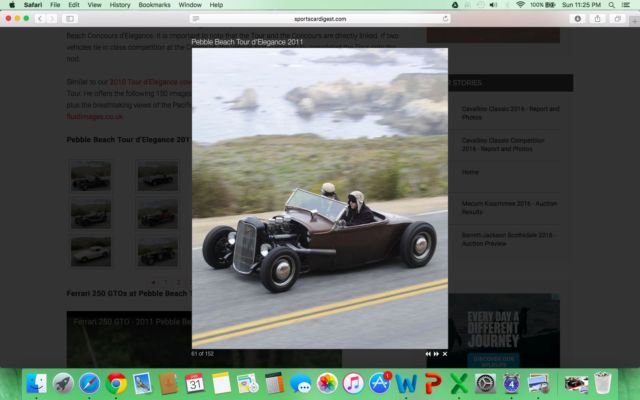640x400 pixels.
Task: Open Cavallino Classic 2016 Report link
Action: [510, 113]
